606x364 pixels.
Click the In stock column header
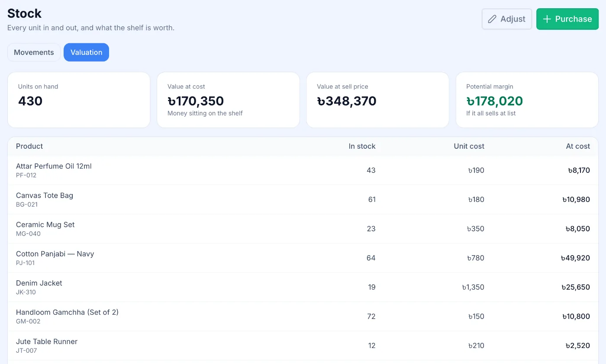[362, 146]
